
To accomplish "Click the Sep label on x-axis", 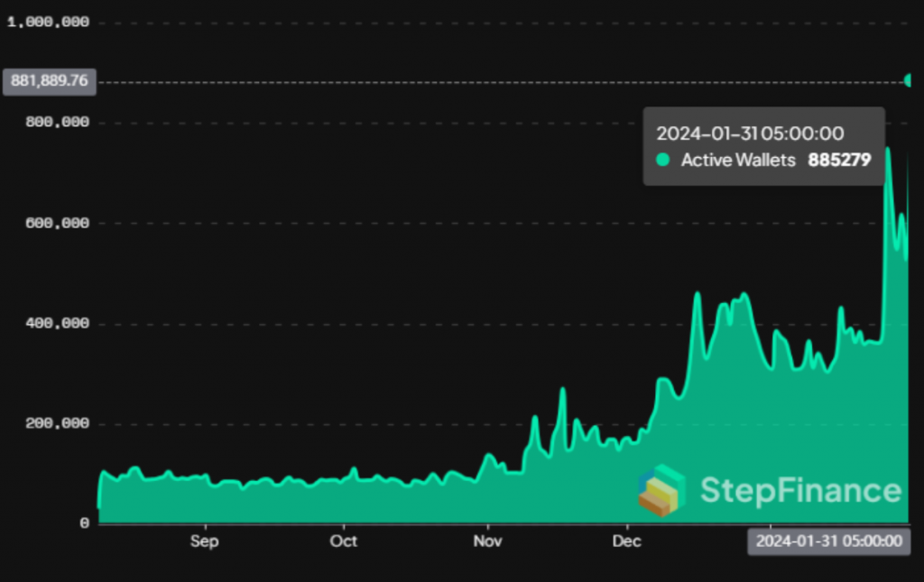I will point(205,541).
